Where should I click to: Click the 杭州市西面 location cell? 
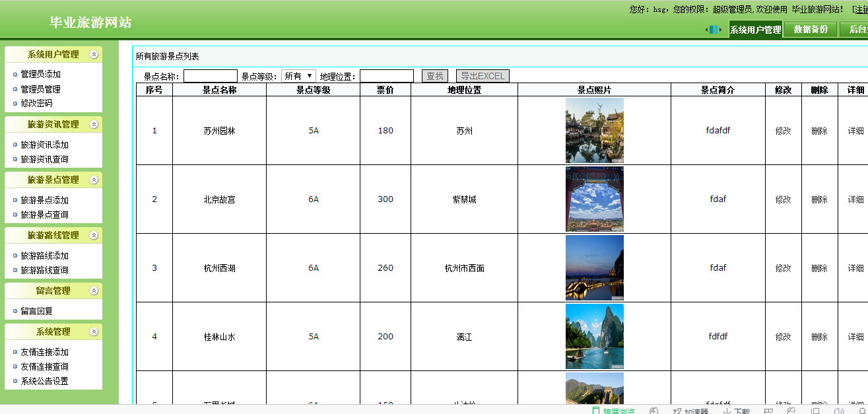click(465, 268)
